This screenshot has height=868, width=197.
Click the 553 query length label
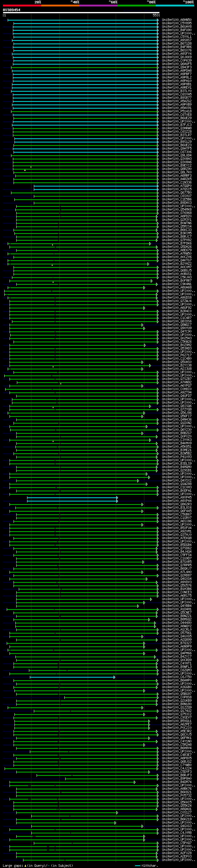coord(155,15)
